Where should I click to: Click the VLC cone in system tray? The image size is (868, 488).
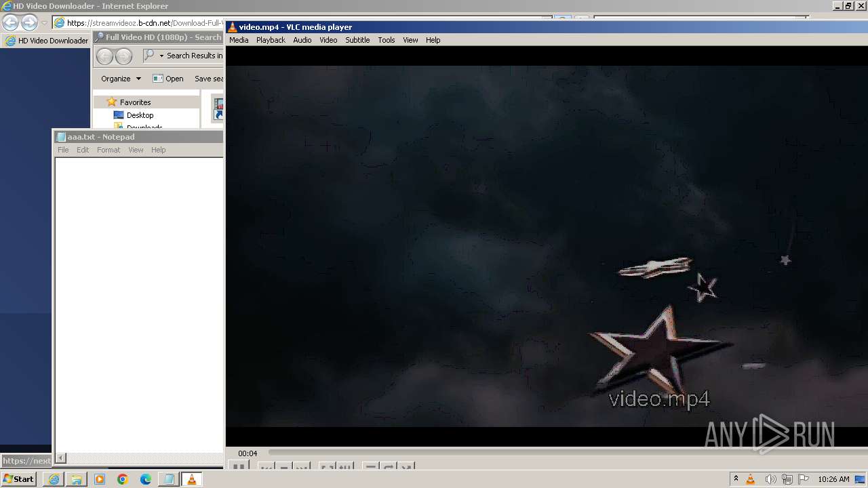[751, 479]
